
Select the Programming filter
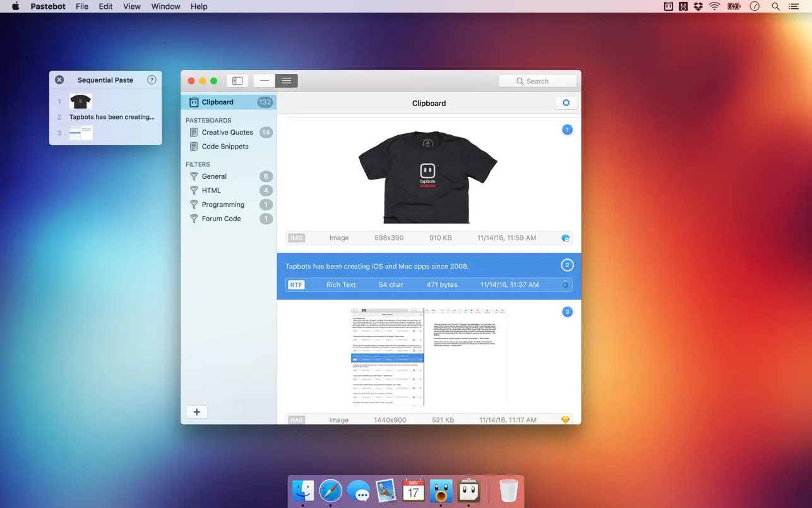click(223, 205)
